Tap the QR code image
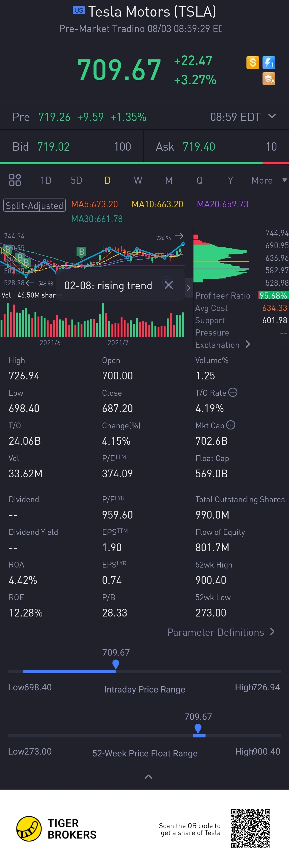This screenshot has width=289, height=868. [x=251, y=828]
